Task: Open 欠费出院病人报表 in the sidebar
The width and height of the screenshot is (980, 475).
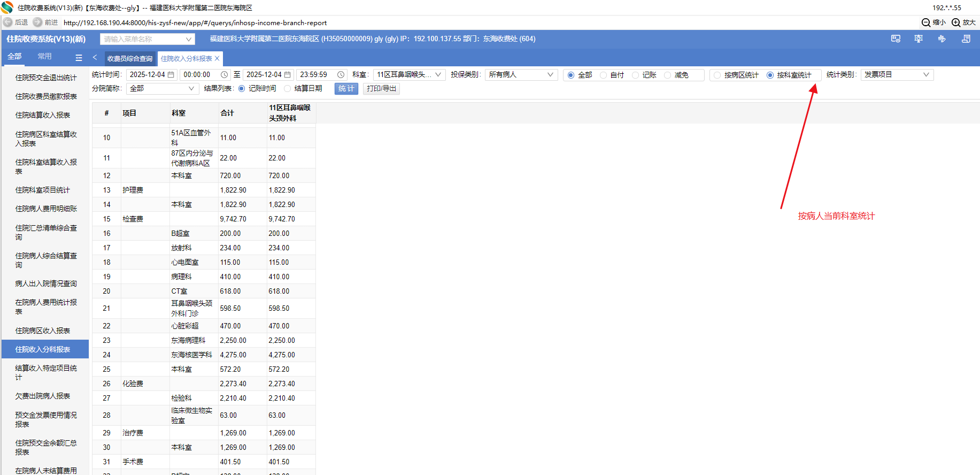Action: coord(43,396)
